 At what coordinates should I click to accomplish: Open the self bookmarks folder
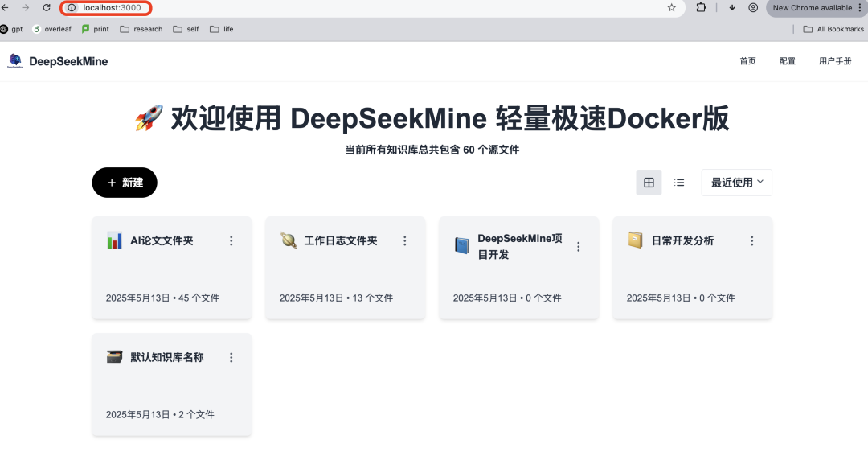pos(186,29)
